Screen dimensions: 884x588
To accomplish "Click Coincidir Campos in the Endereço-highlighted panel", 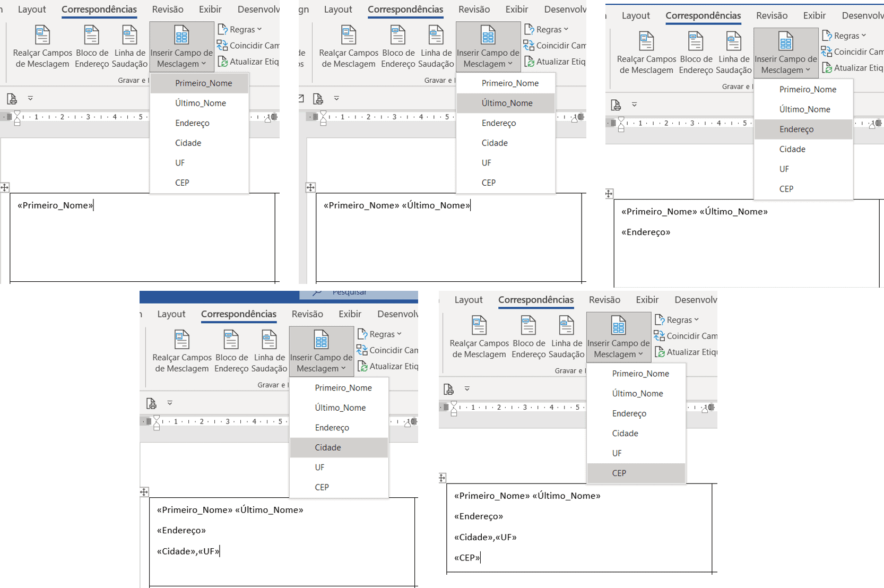I will pos(852,52).
